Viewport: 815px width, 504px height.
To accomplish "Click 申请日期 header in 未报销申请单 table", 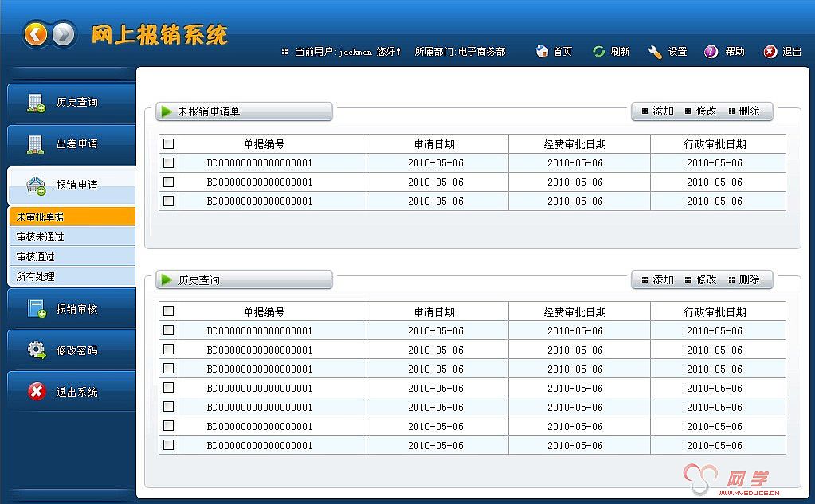I will [x=434, y=144].
